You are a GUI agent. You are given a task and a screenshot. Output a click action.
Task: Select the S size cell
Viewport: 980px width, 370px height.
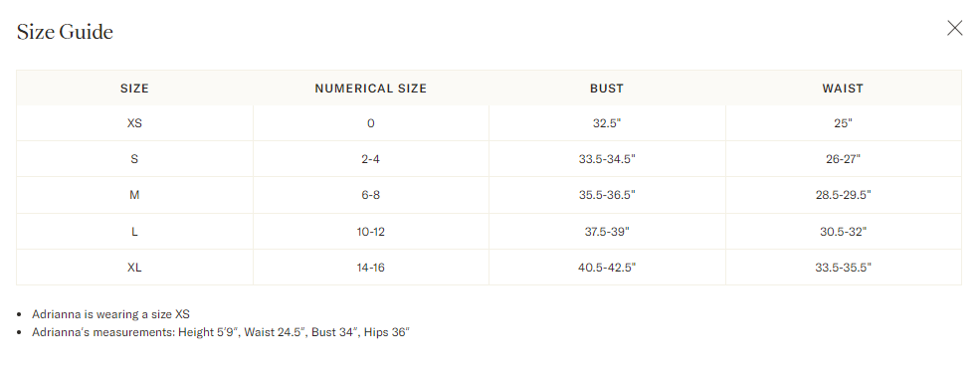tap(134, 159)
